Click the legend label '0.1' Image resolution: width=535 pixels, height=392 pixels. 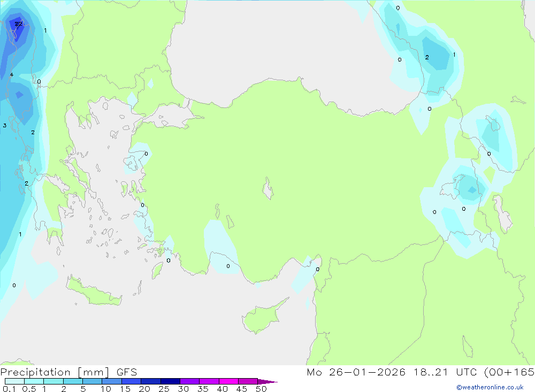pyautogui.click(x=9, y=389)
